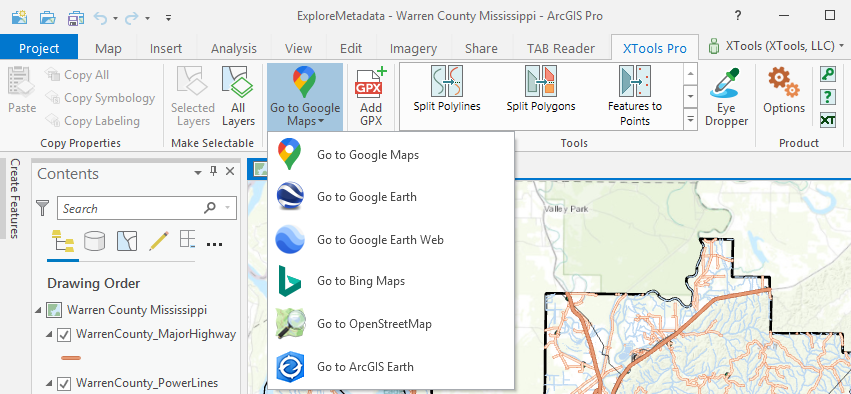Click the XT about product icon
851x394 pixels.
tap(828, 120)
